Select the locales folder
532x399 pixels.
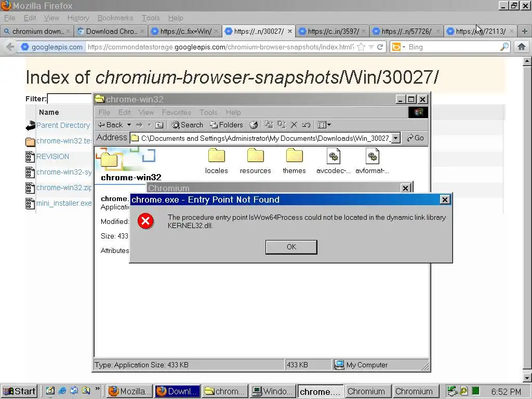[217, 162]
